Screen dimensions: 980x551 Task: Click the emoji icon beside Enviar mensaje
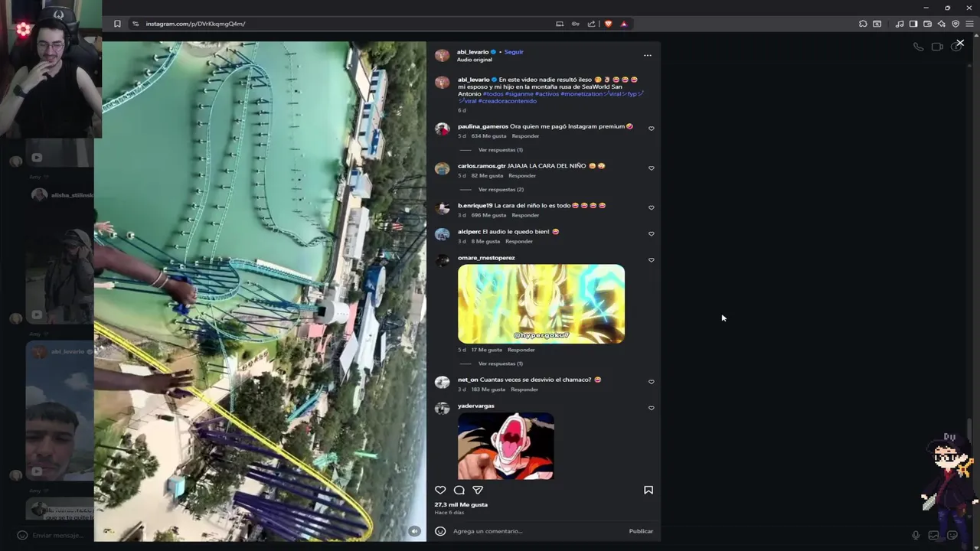pyautogui.click(x=22, y=535)
